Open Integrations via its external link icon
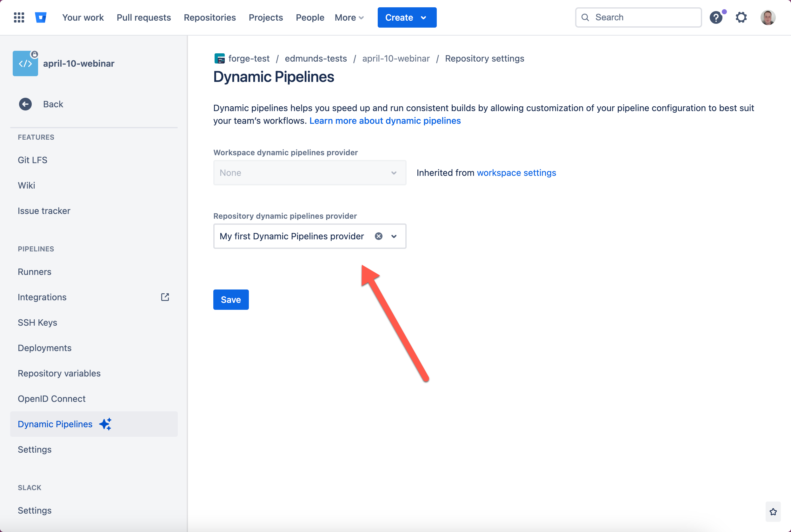The image size is (791, 532). coord(165,297)
